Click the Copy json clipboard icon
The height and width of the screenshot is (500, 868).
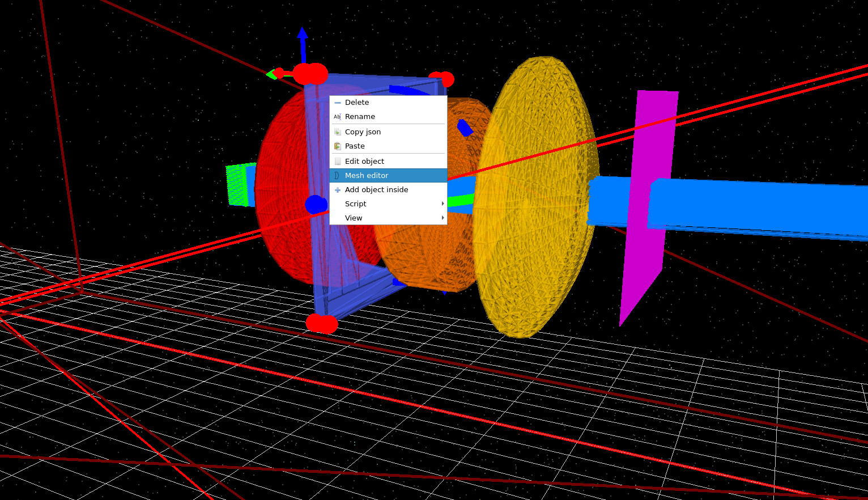pos(338,132)
